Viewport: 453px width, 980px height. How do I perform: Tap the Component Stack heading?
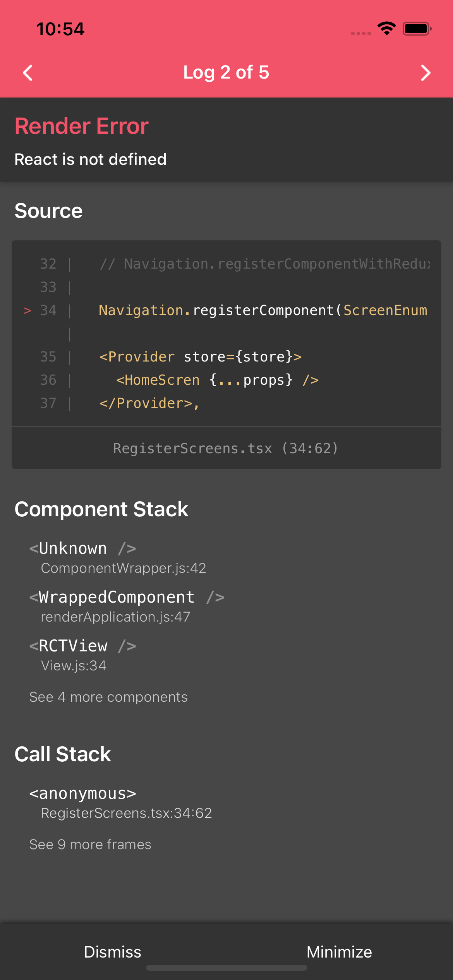tap(101, 509)
